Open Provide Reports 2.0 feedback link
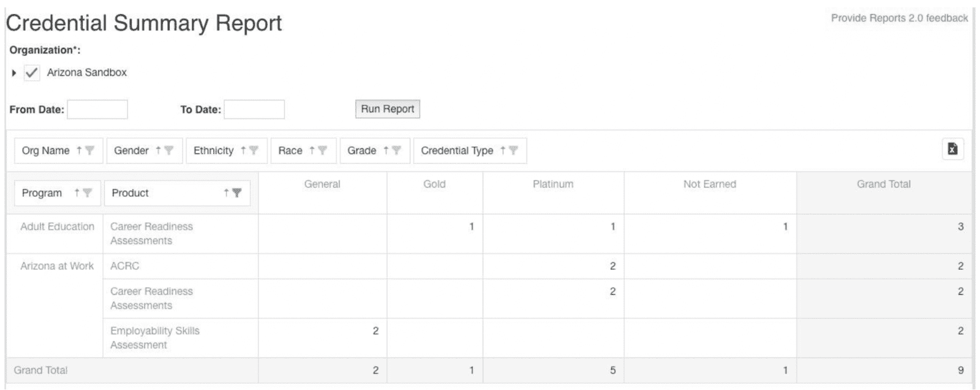Image resolution: width=980 pixels, height=390 pixels. tap(899, 18)
